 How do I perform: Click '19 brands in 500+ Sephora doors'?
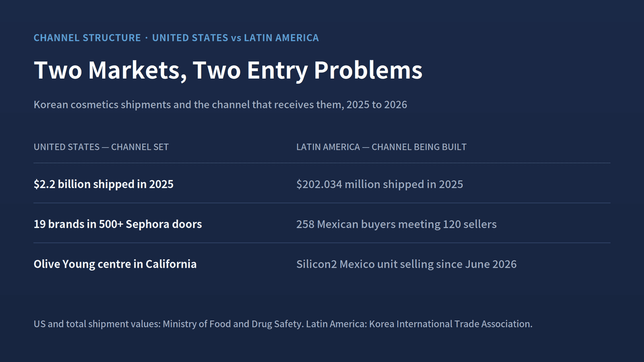pyautogui.click(x=118, y=224)
